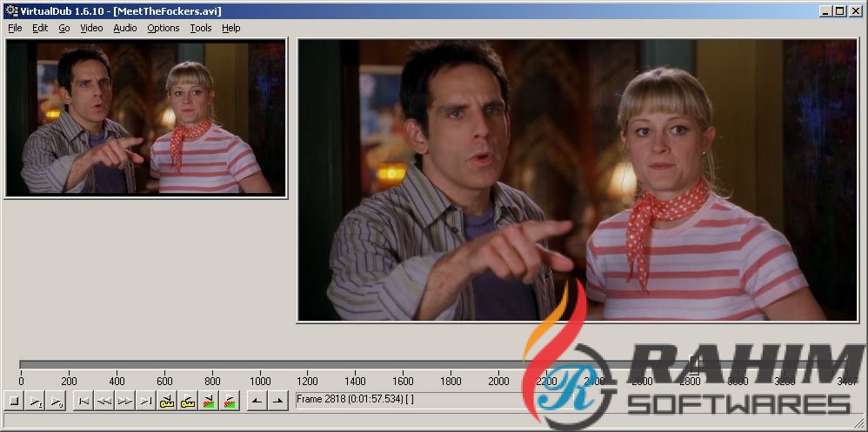868x432 pixels.
Task: Click the large output video pane
Action: (578, 180)
